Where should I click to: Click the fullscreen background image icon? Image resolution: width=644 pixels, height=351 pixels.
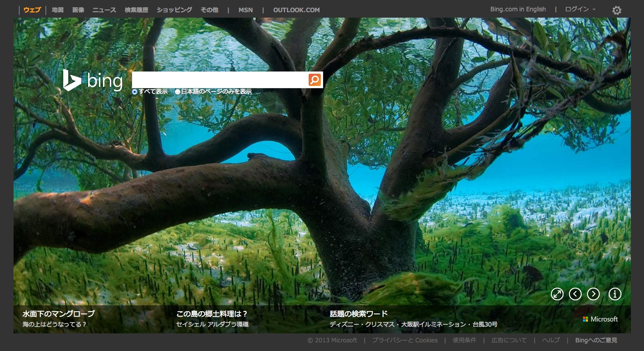(x=557, y=294)
